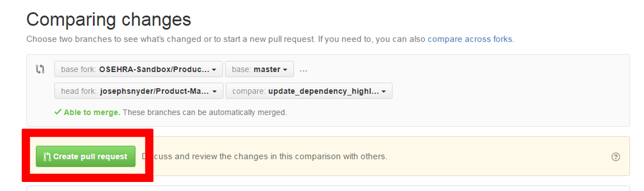
Task: Click the caret arrow on the compare branch selector
Action: coord(383,91)
